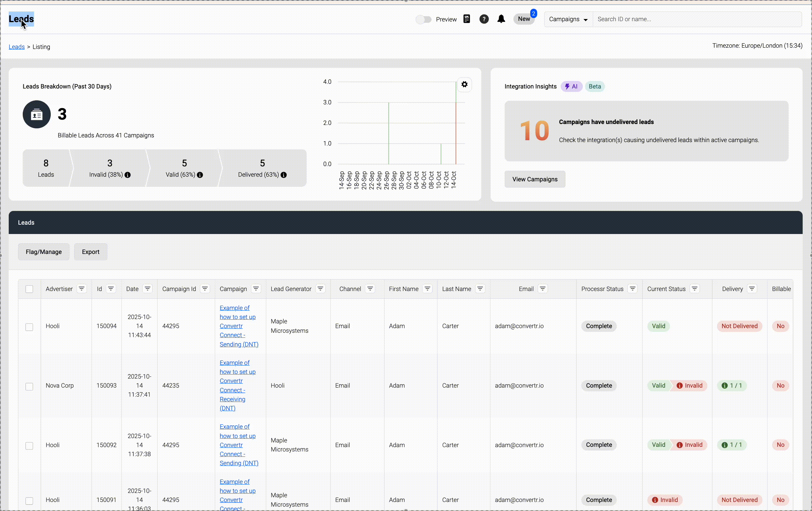The image size is (812, 511).
Task: Select the checkbox for lead 150094
Action: [29, 327]
